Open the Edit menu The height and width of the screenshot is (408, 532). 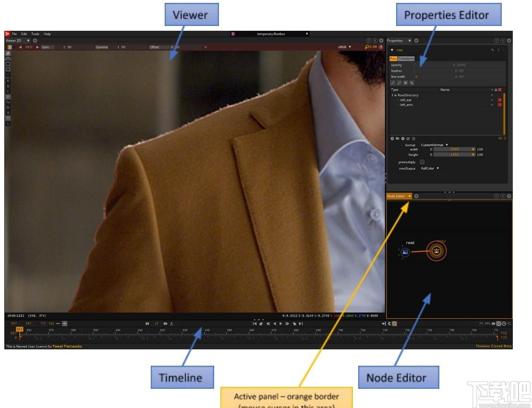click(24, 34)
